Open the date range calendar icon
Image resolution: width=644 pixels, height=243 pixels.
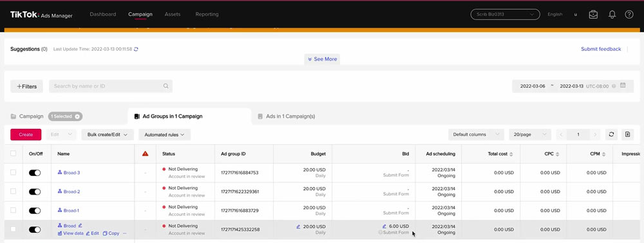point(623,86)
